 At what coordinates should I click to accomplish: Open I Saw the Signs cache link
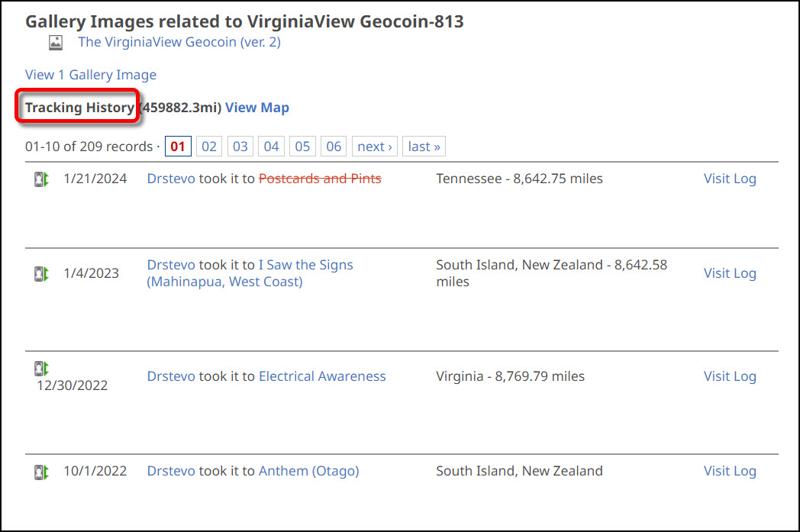point(250,273)
